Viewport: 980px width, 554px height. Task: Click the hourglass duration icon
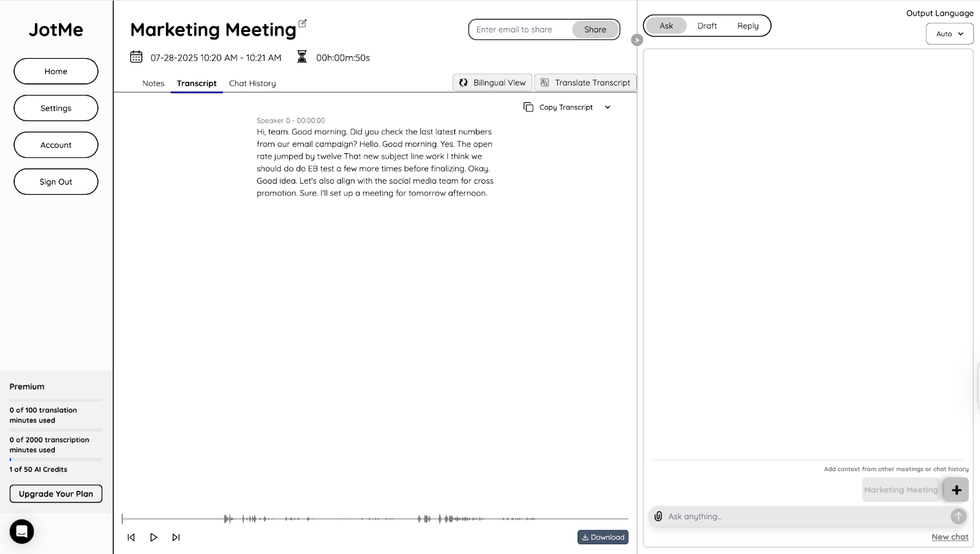click(x=301, y=57)
